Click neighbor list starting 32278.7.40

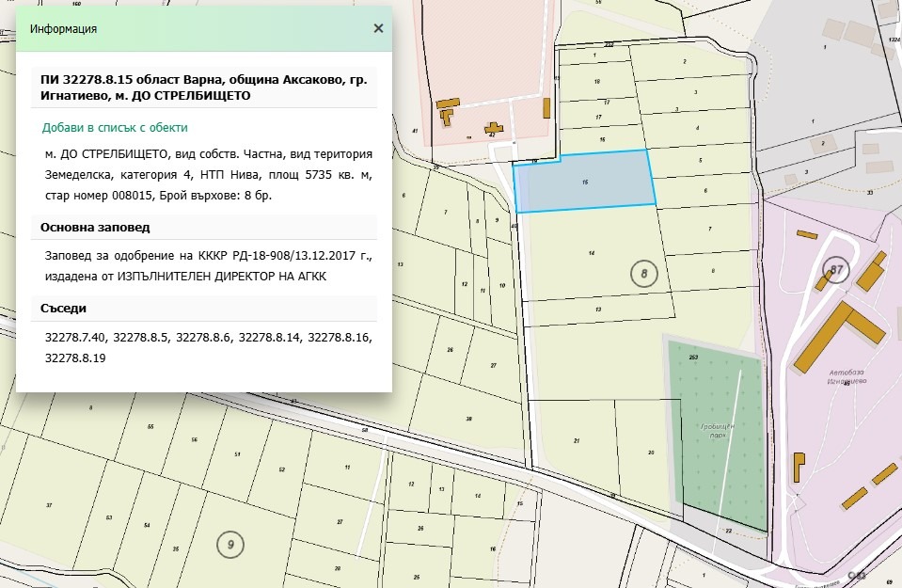click(x=208, y=347)
